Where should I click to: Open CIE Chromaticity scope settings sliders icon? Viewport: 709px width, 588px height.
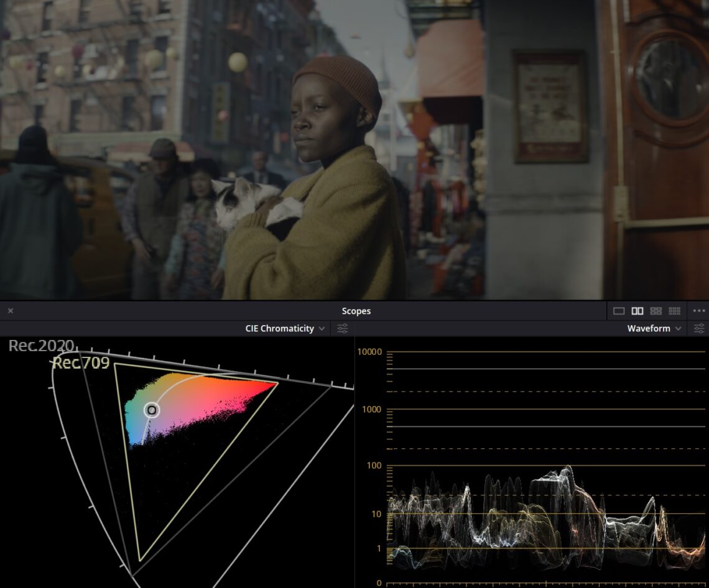pos(342,329)
